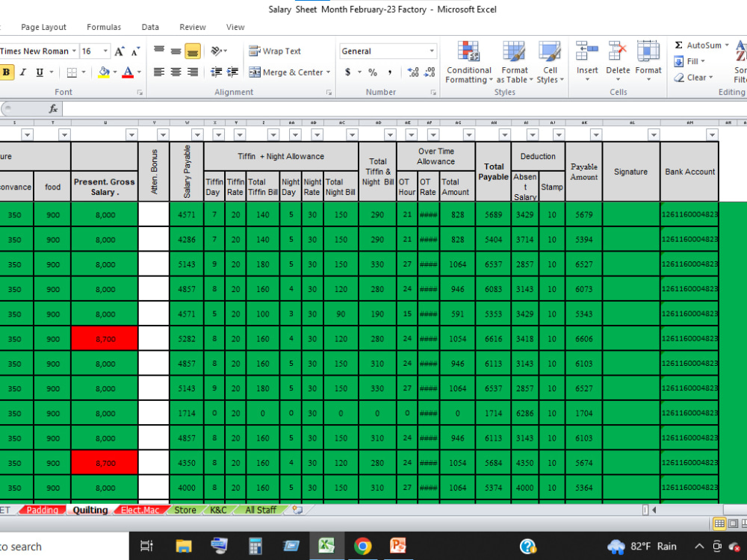The height and width of the screenshot is (560, 747).
Task: Open filter dropdown on Bank Account column
Action: coord(712,134)
